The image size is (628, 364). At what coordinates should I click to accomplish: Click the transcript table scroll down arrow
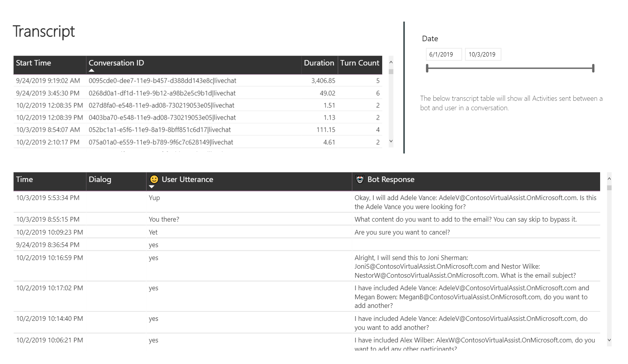tap(609, 340)
